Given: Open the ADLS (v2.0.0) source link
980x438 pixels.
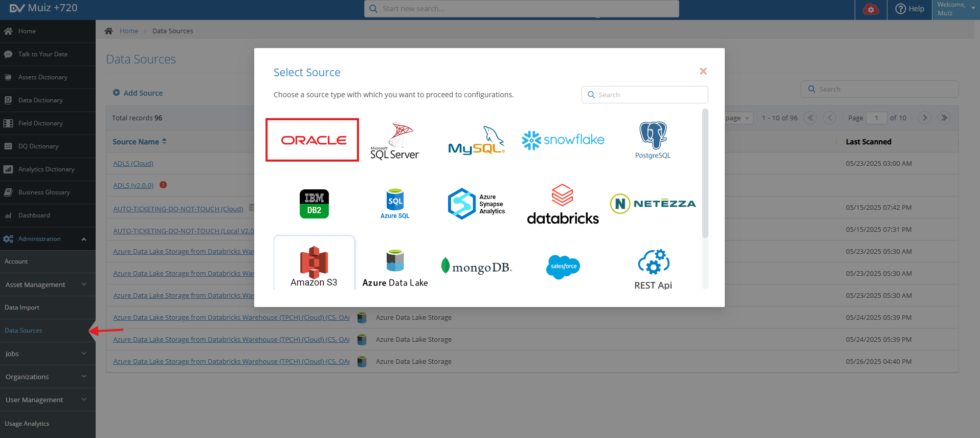Looking at the screenshot, I should (x=133, y=186).
